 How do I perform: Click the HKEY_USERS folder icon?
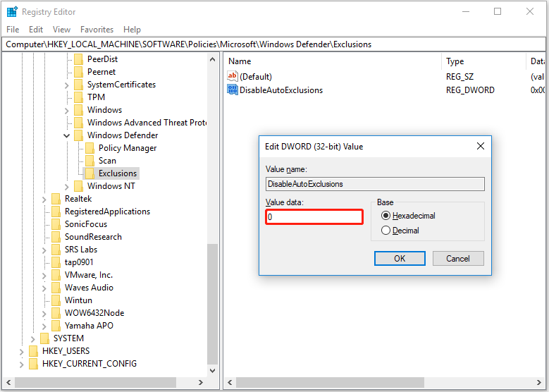pyautogui.click(x=34, y=351)
